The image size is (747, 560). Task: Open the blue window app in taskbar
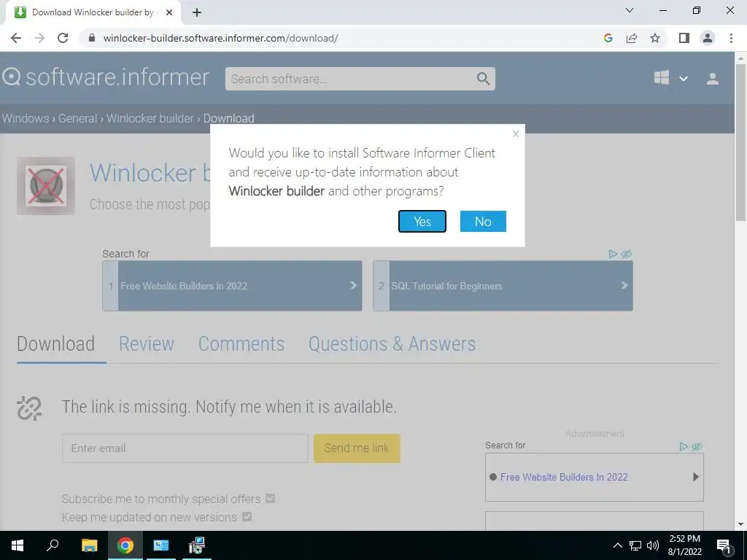tap(161, 545)
